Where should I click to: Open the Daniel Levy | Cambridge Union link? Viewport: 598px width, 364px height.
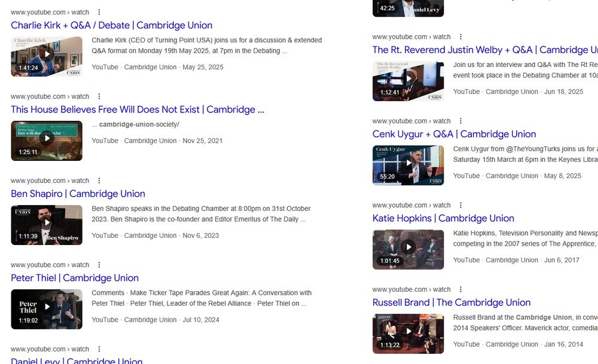77,360
